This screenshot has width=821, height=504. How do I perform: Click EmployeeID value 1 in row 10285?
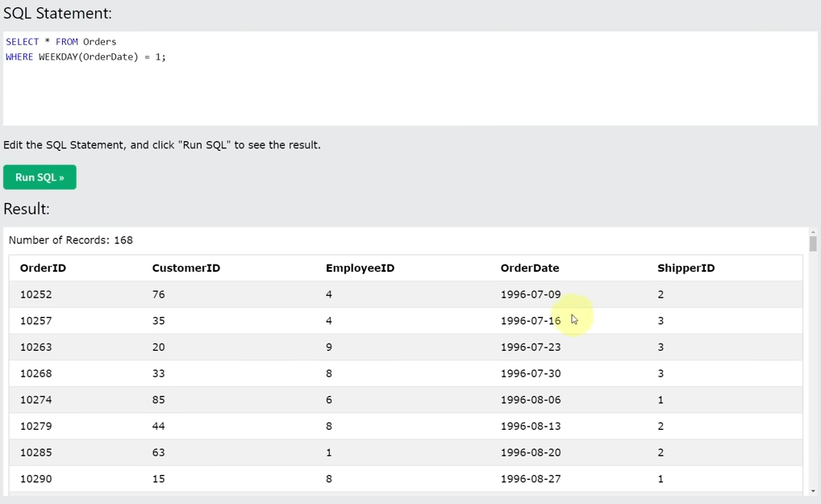click(329, 452)
